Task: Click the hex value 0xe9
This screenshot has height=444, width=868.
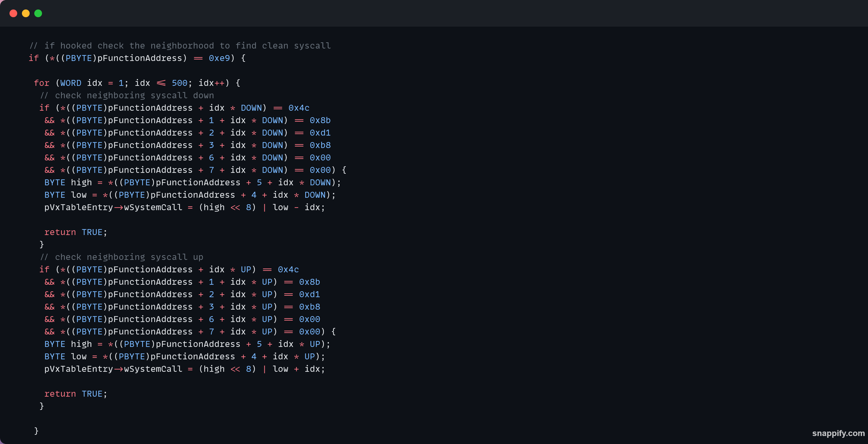Action: click(x=219, y=58)
